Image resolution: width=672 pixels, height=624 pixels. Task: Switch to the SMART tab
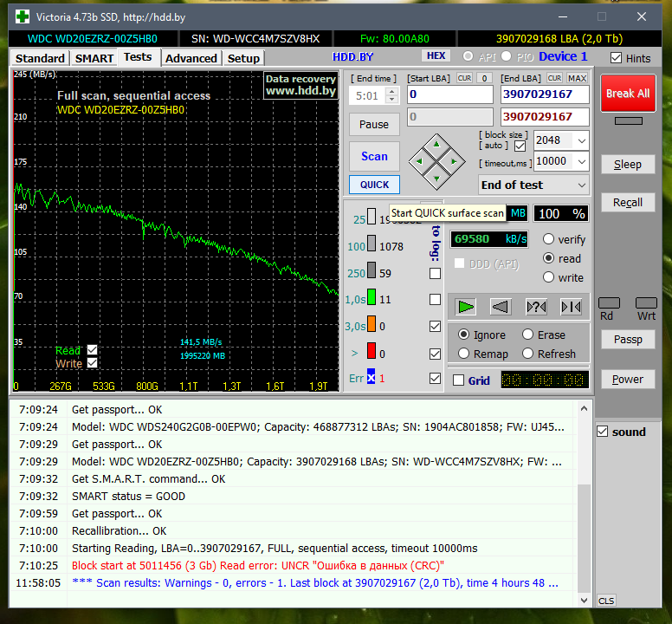click(94, 58)
